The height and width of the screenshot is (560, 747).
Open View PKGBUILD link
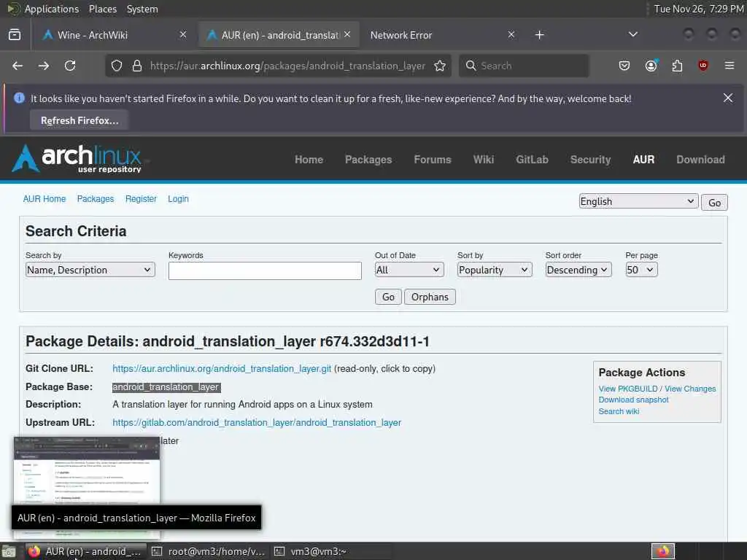click(628, 389)
